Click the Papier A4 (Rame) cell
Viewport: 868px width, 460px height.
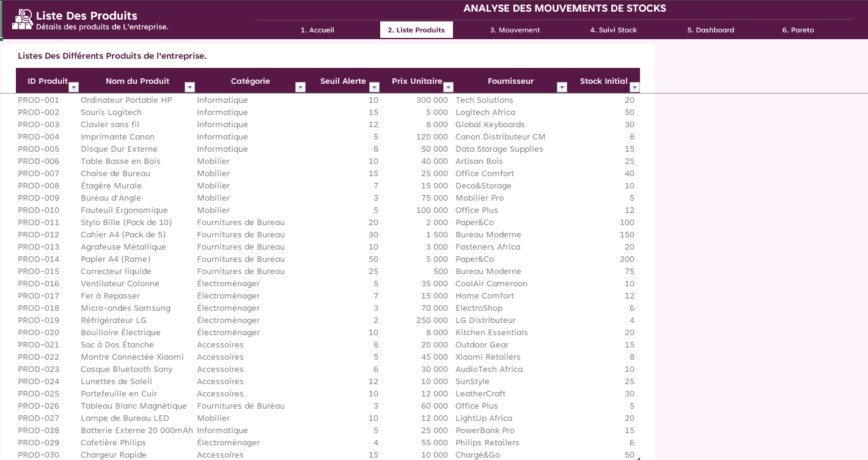pos(136,259)
